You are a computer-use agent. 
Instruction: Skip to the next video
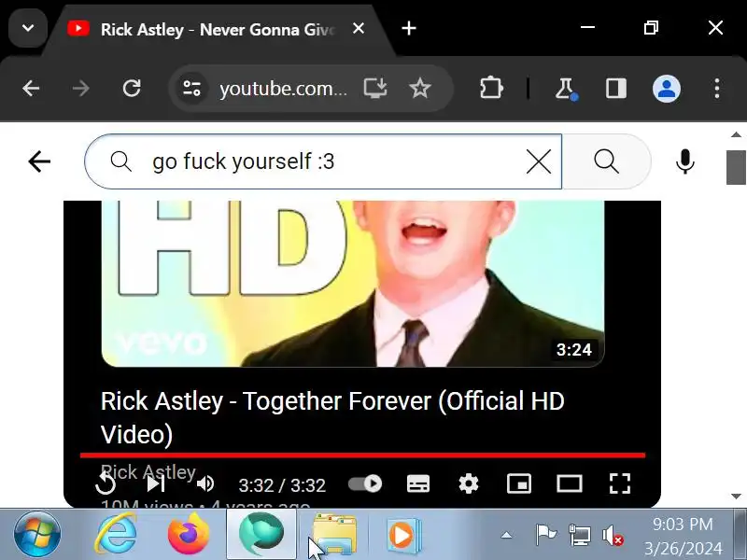coord(155,484)
